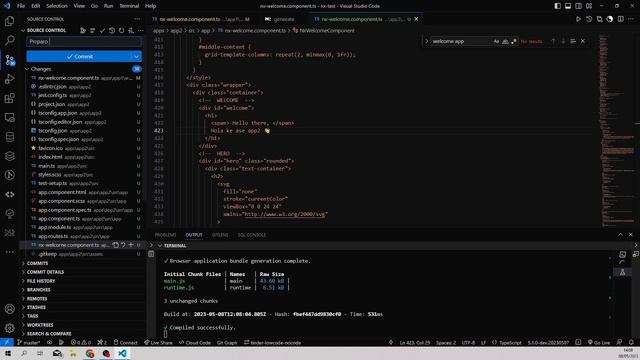Click the commit message input field
640x360 pixels.
(x=84, y=42)
